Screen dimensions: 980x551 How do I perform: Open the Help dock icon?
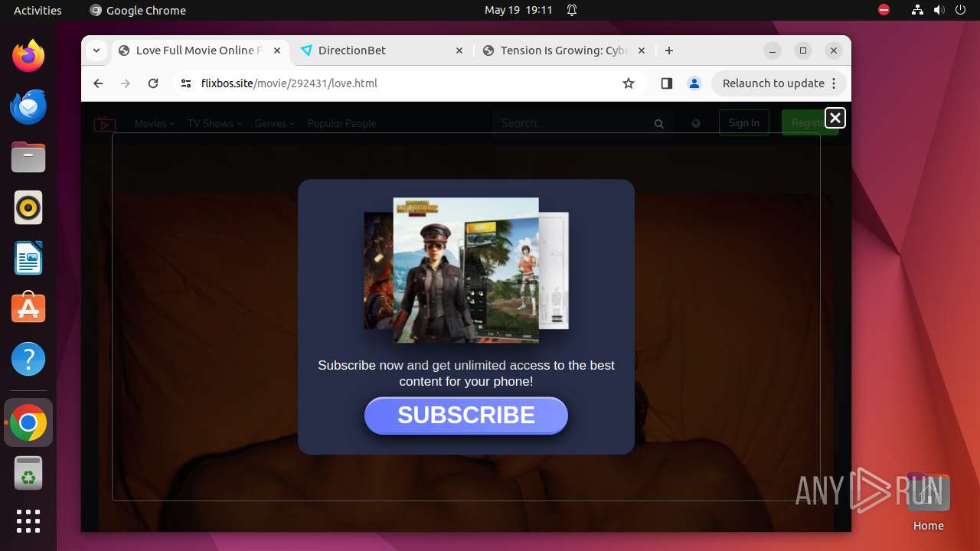tap(28, 359)
